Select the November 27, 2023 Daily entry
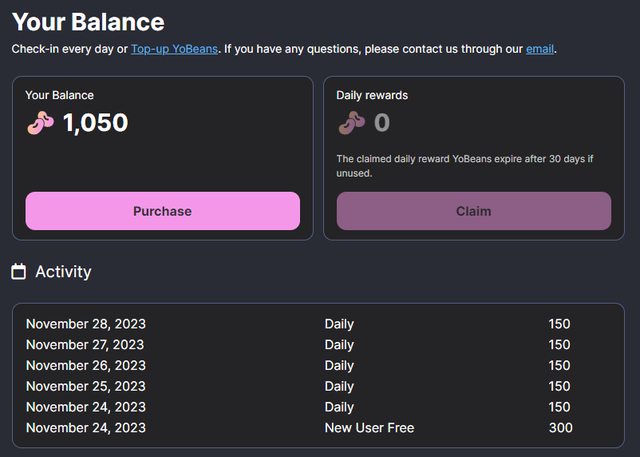Image resolution: width=640 pixels, height=457 pixels. 339,345
